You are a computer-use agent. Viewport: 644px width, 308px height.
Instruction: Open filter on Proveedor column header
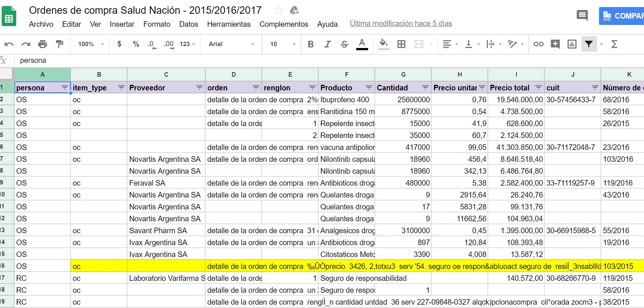tap(199, 88)
